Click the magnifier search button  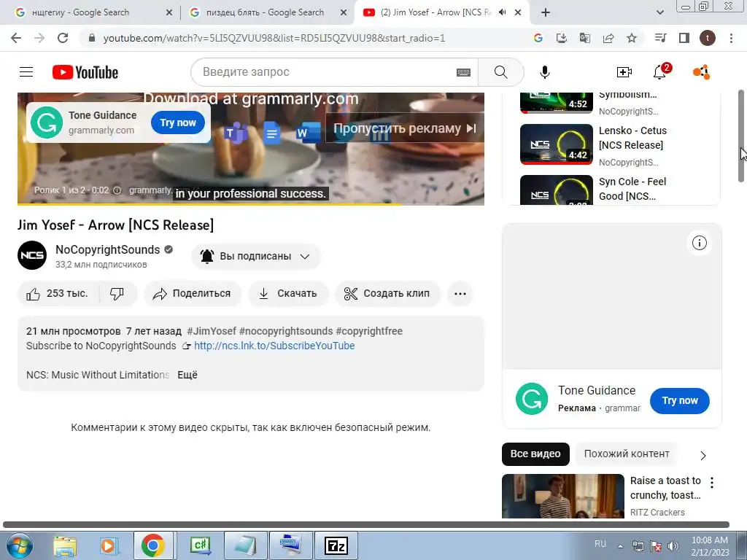[x=500, y=72]
